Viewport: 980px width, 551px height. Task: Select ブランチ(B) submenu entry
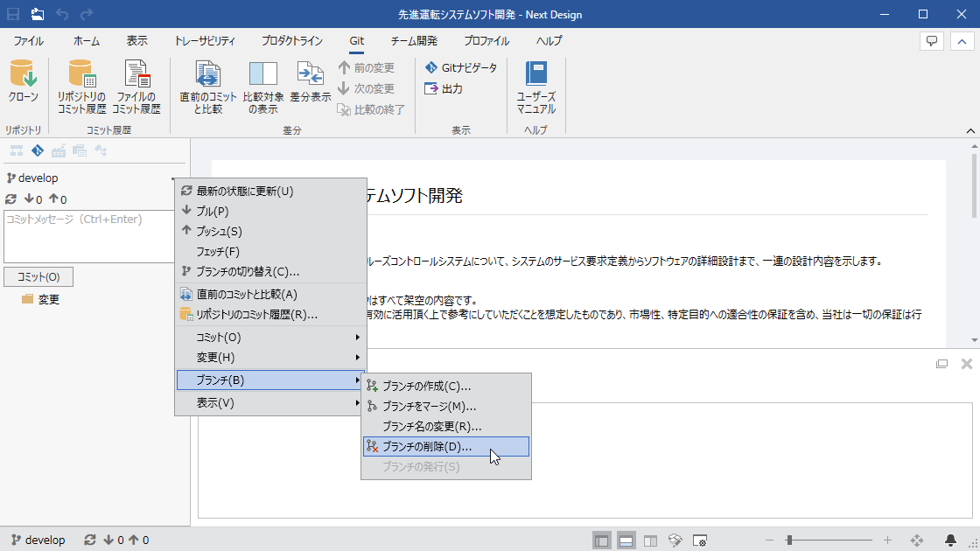(x=270, y=380)
